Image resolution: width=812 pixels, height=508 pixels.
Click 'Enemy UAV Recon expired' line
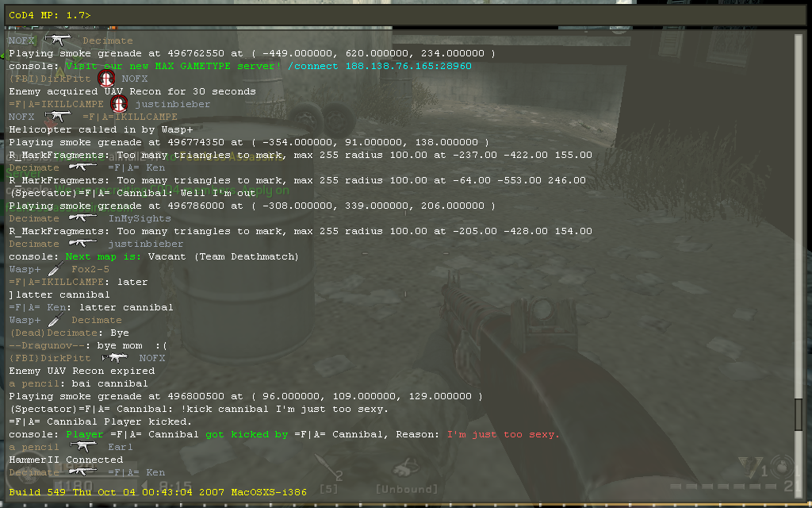(x=82, y=371)
